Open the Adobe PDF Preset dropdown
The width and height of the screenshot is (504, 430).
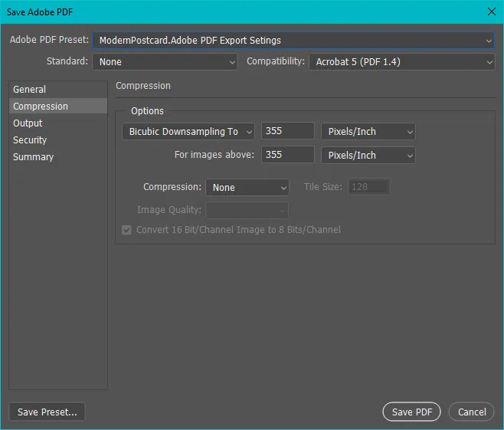[293, 40]
